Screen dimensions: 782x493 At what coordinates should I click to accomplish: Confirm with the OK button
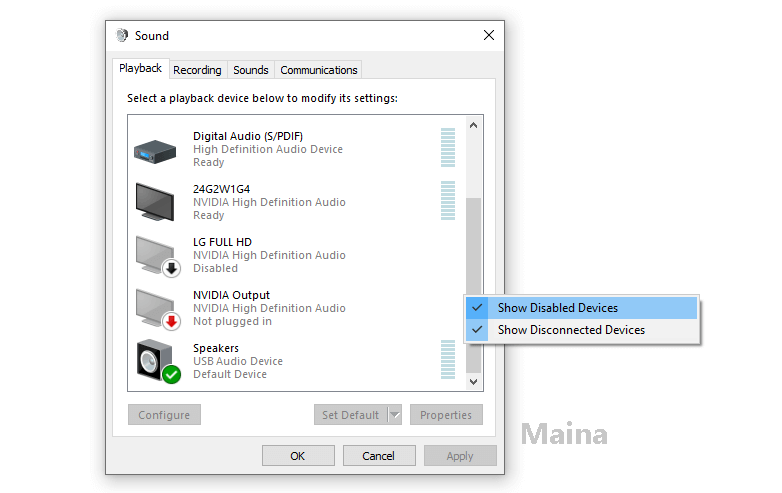coord(298,456)
